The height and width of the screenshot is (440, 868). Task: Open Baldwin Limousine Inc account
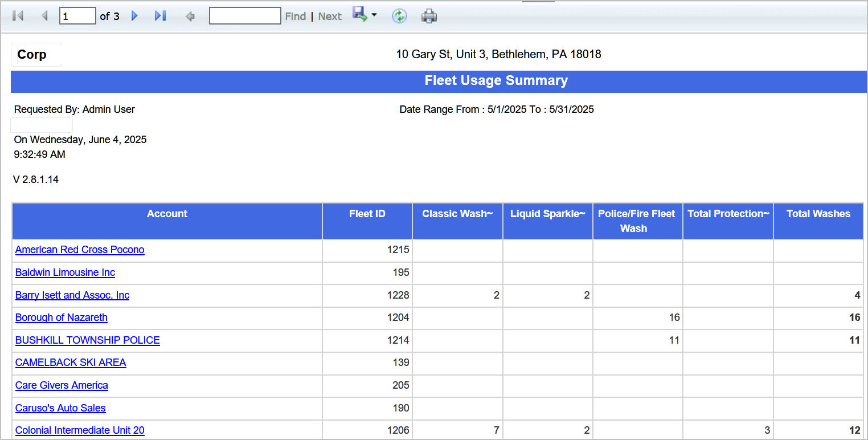click(65, 272)
